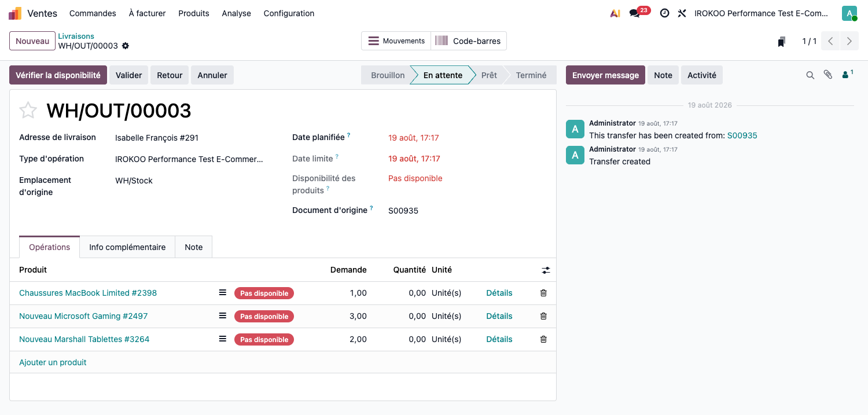The width and height of the screenshot is (868, 415).
Task: Open the followers icon in the chatter
Action: click(x=847, y=75)
